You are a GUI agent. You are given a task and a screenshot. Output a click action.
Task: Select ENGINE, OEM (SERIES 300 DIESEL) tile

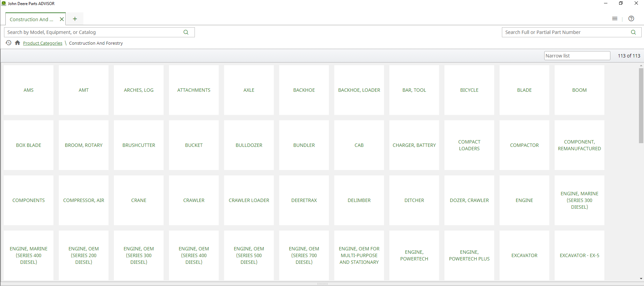point(139,255)
